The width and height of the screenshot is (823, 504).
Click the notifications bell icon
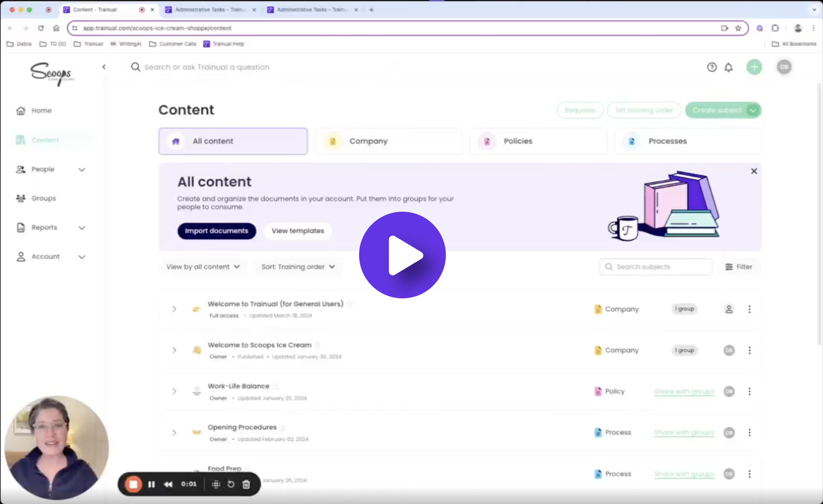coord(728,68)
